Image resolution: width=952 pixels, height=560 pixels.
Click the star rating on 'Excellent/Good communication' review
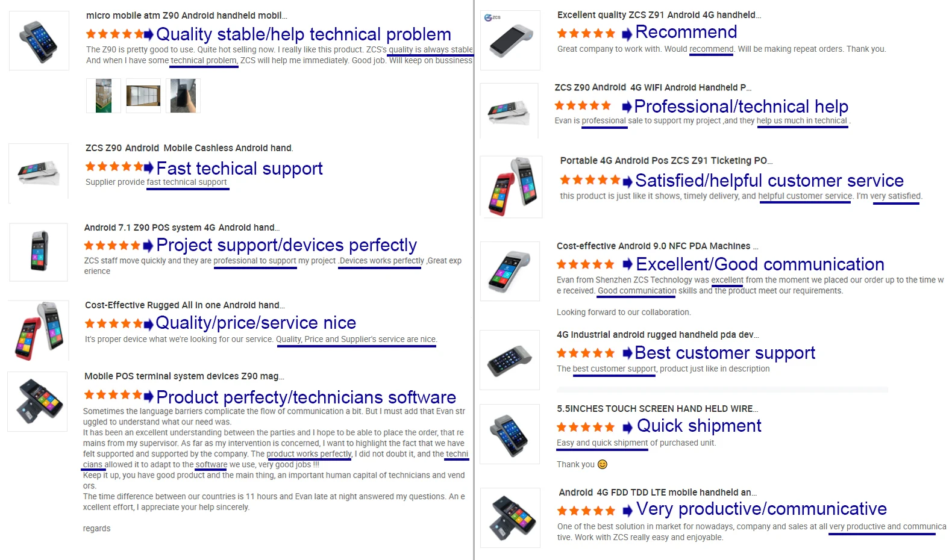click(586, 264)
